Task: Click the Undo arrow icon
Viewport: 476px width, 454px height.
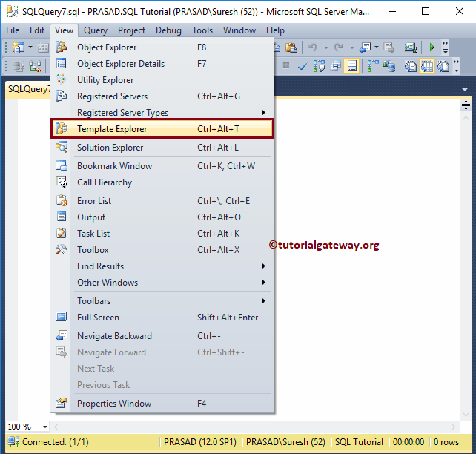Action: [x=313, y=47]
